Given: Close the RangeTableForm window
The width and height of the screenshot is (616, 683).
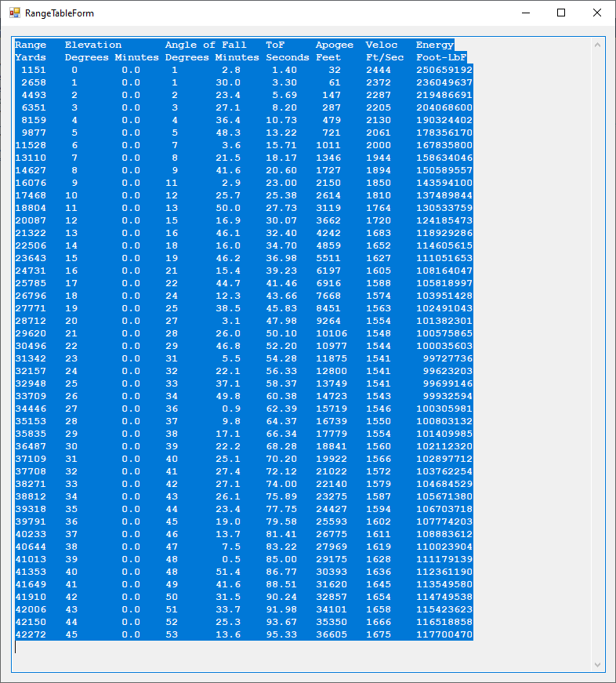Looking at the screenshot, I should [597, 13].
